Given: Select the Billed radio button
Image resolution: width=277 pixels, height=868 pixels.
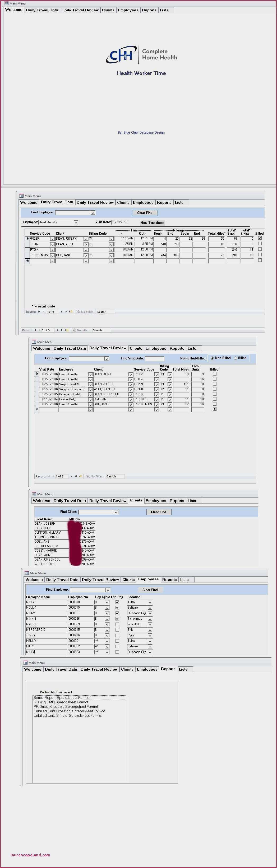Looking at the screenshot, I should 236,358.
